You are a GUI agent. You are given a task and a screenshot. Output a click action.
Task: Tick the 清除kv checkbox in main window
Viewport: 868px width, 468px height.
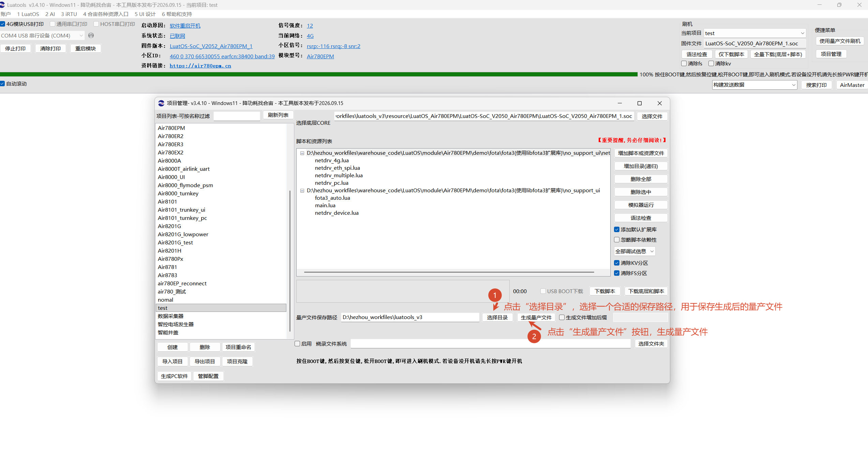pyautogui.click(x=711, y=63)
